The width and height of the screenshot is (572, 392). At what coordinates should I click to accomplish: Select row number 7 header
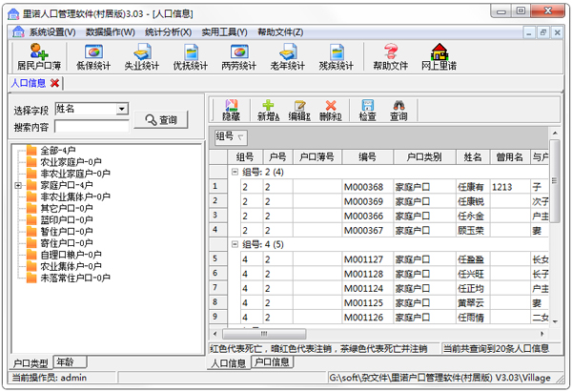(x=217, y=288)
